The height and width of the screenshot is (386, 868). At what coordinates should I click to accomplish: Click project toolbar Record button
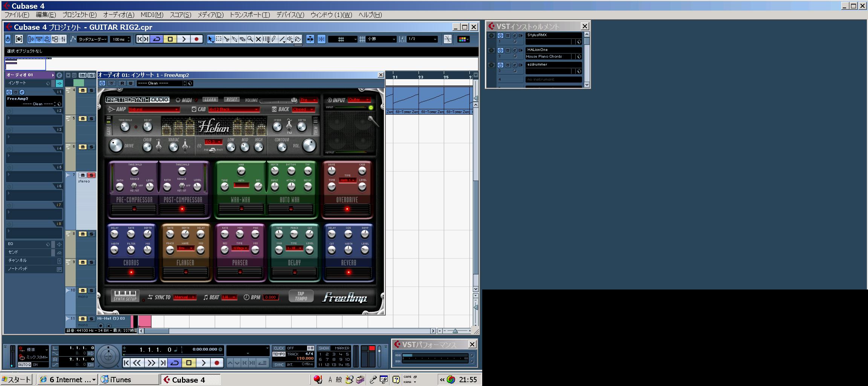196,39
